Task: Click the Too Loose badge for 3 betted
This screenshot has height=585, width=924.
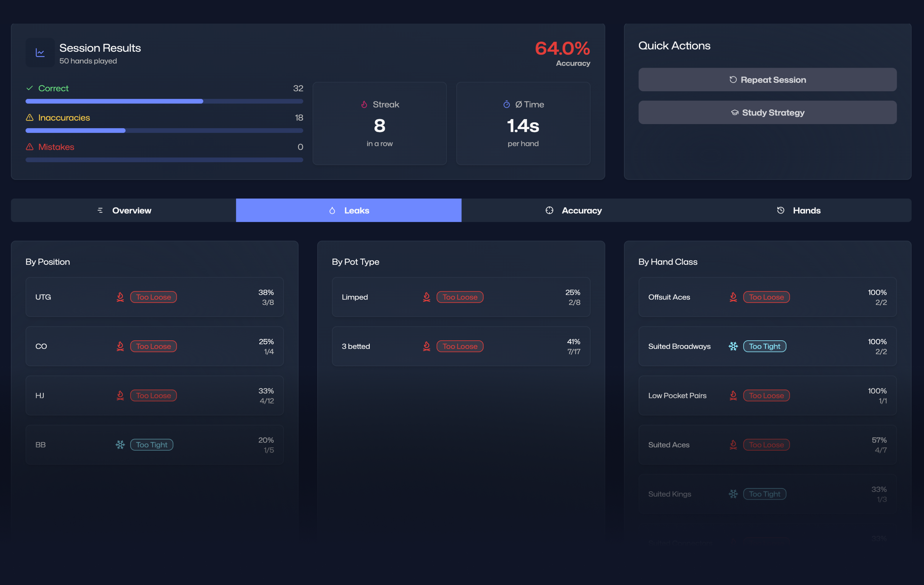Action: [460, 346]
